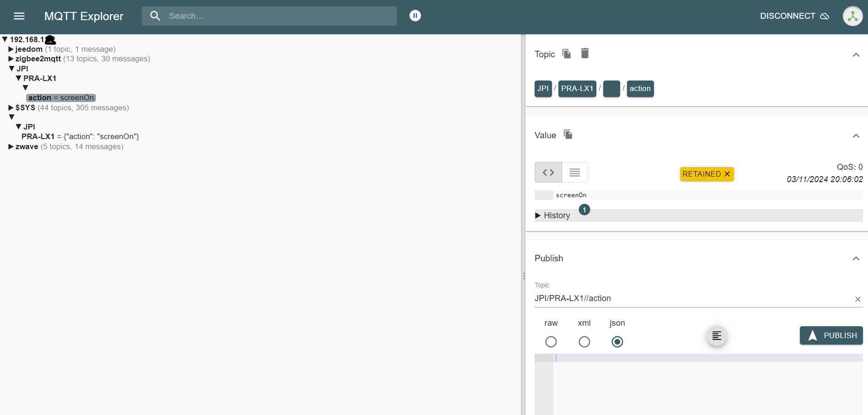Viewport: 868px width, 415px height.
Task: Click the empty breadcrumb chip
Action: pos(611,88)
